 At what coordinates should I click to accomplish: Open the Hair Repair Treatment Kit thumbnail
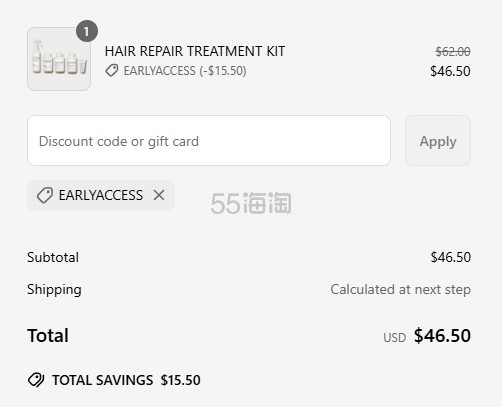59,59
